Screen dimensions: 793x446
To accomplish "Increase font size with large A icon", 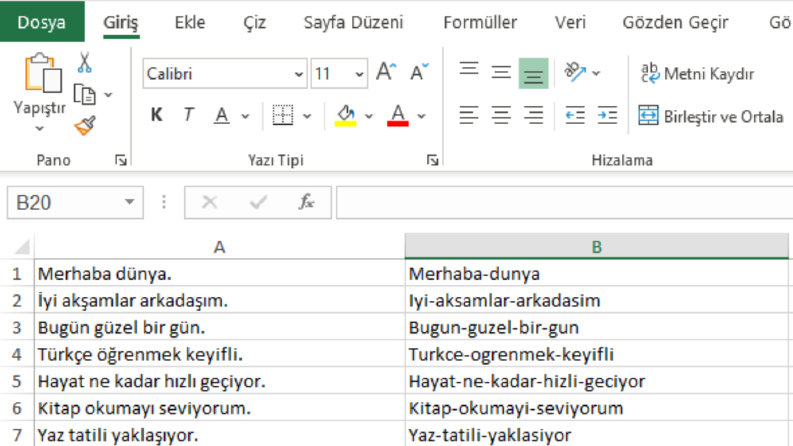I will click(386, 72).
